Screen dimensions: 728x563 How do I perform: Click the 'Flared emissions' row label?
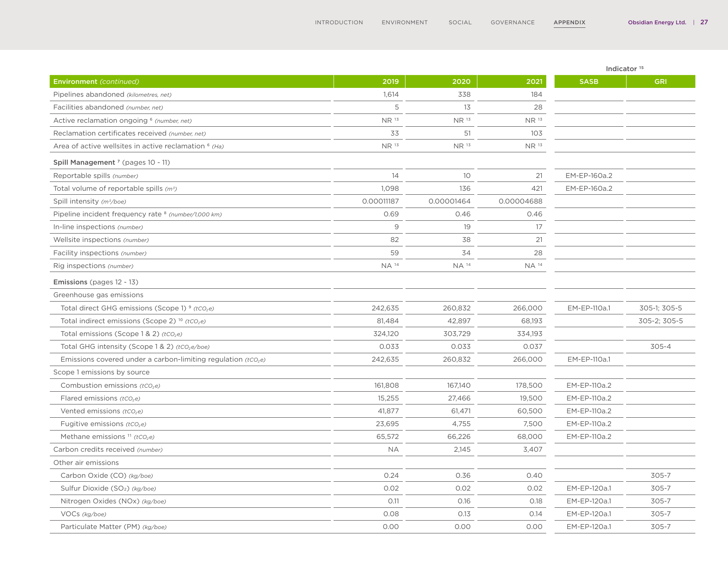[x=100, y=398]
